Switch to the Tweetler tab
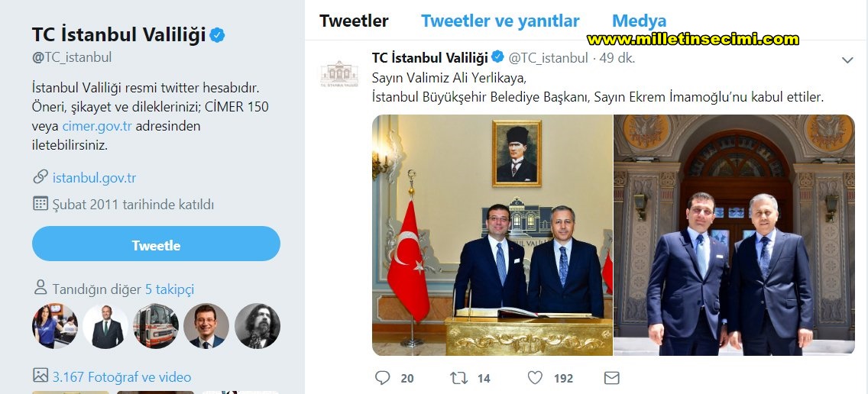Image resolution: width=868 pixels, height=394 pixels. [x=354, y=21]
